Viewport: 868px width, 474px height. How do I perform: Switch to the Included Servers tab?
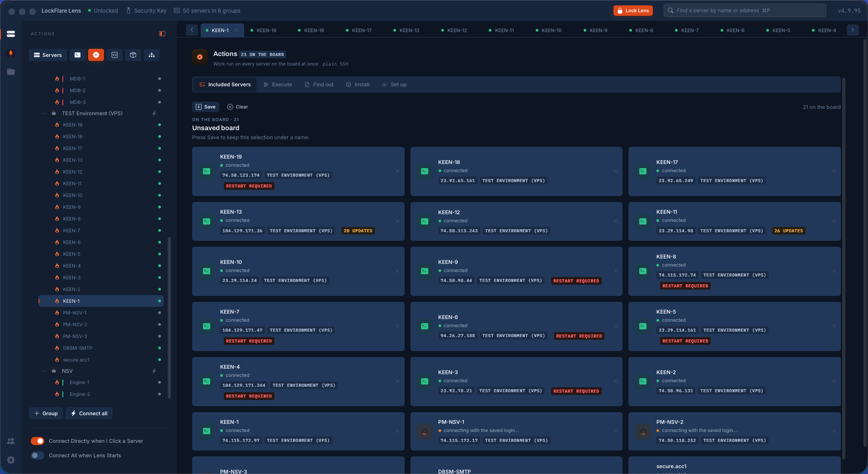coord(225,84)
